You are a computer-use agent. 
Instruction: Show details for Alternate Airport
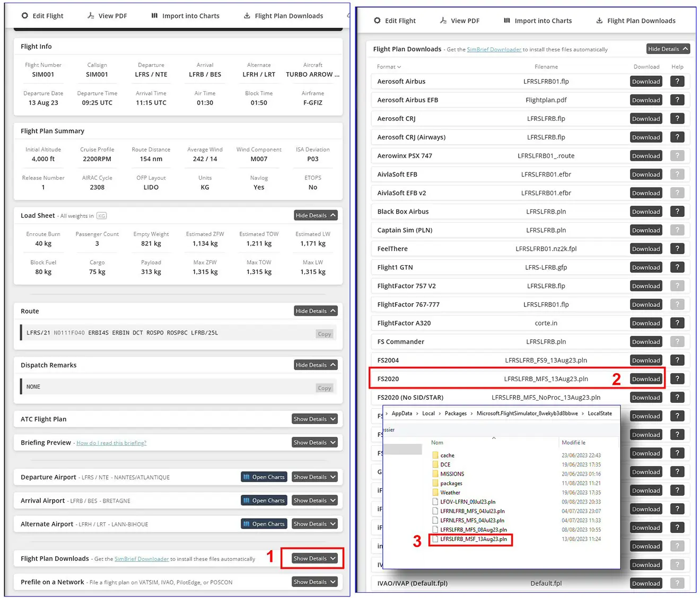314,524
